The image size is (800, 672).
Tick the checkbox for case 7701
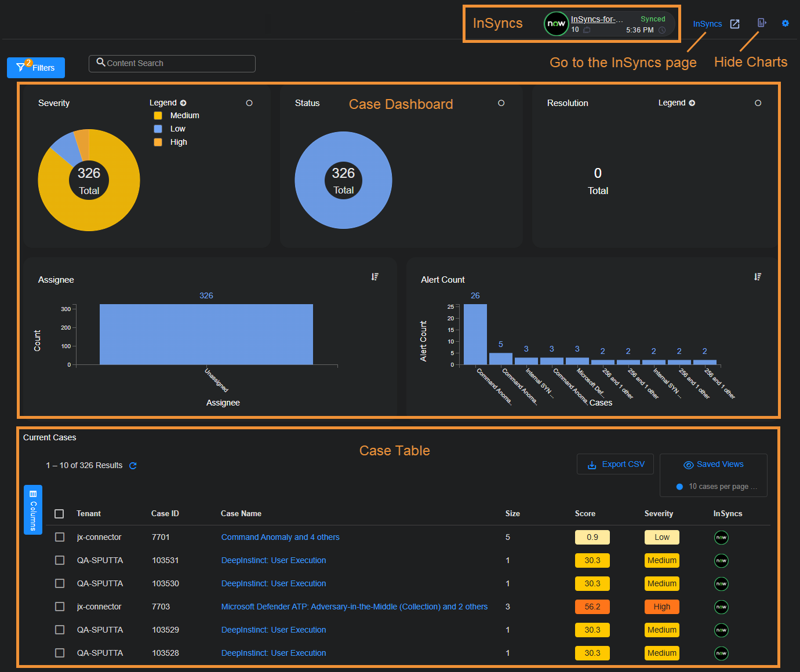click(60, 537)
